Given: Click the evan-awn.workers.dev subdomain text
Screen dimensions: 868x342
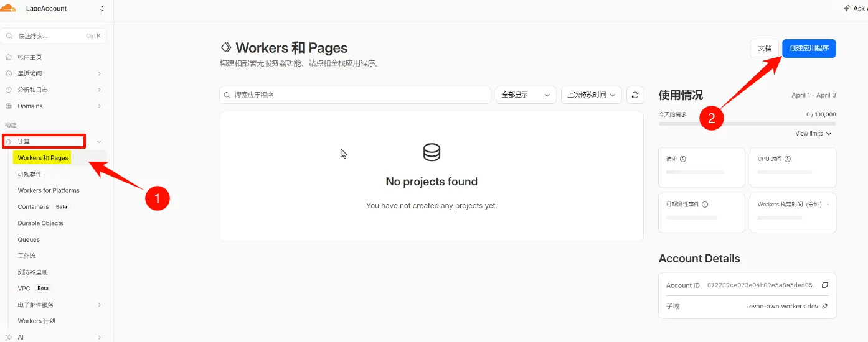Looking at the screenshot, I should (x=783, y=307).
